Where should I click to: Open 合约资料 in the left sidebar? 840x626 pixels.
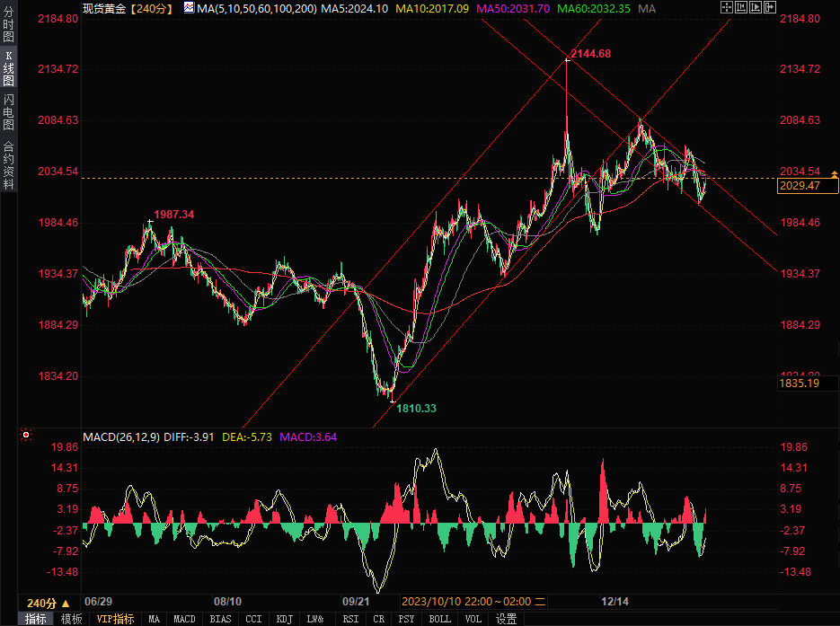click(8, 165)
